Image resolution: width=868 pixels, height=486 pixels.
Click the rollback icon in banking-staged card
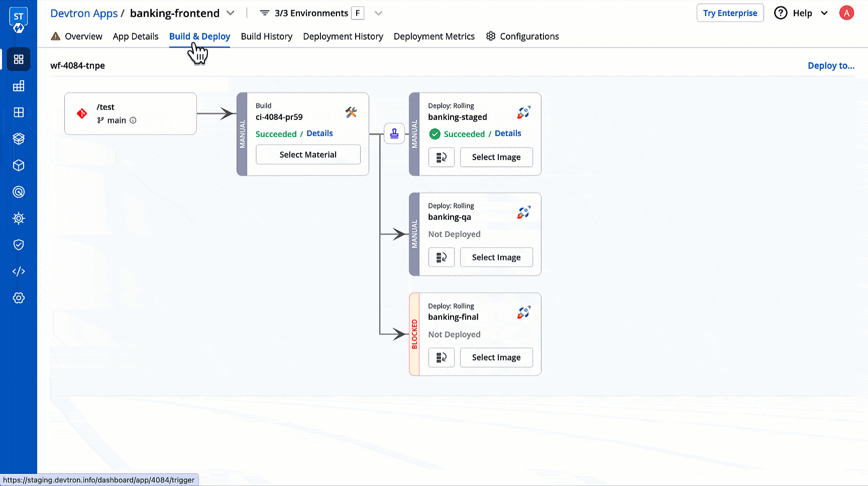tap(441, 157)
